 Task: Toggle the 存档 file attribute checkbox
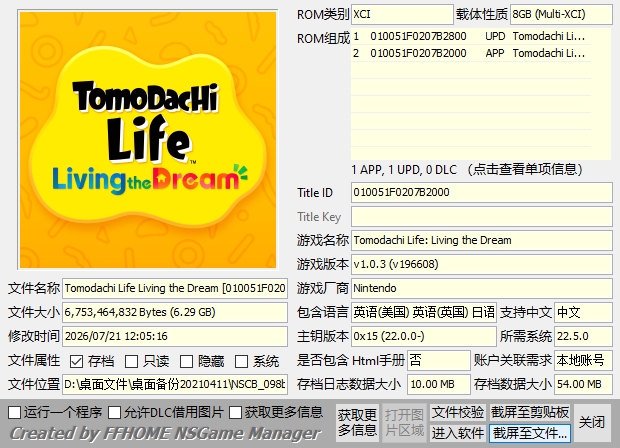(x=76, y=361)
